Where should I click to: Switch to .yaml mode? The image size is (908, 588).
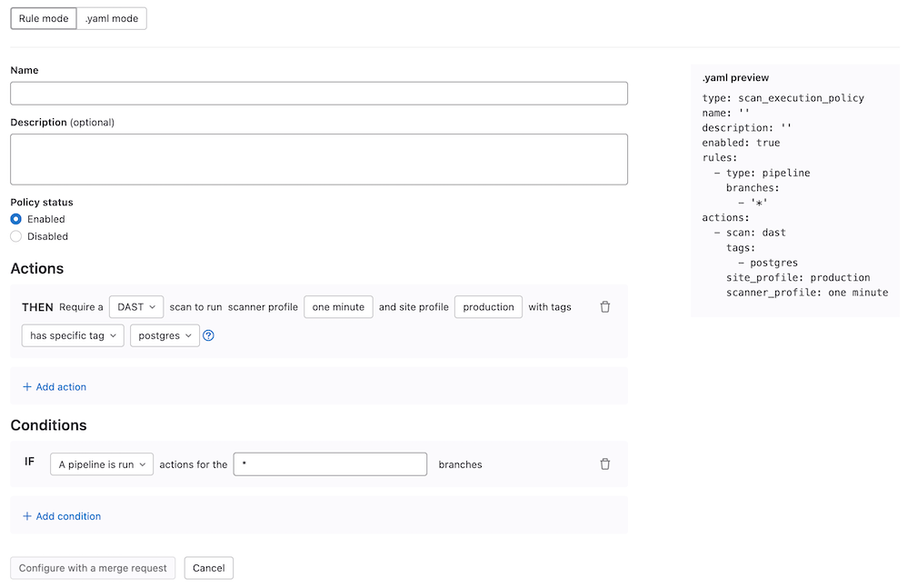coord(111,17)
